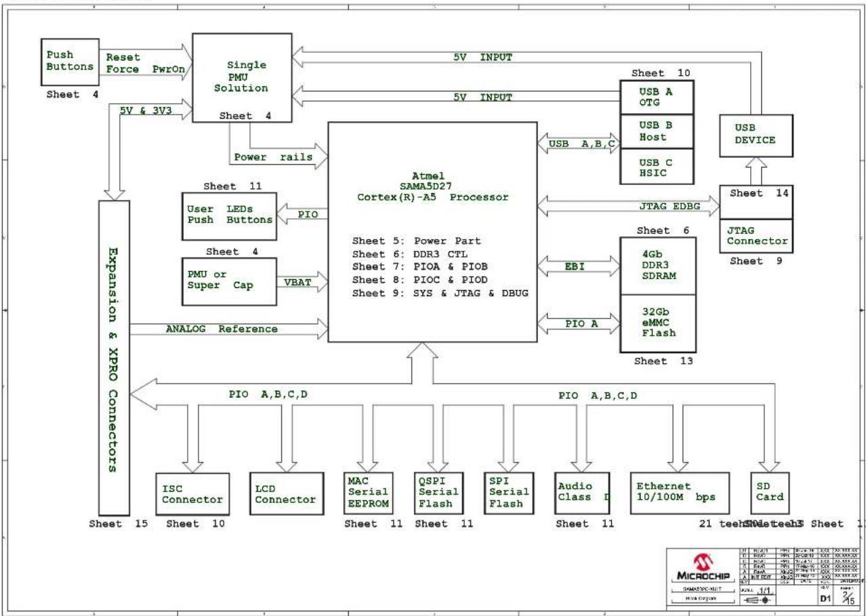
Task: Click the 'USB C HSIC' block
Action: pyautogui.click(x=657, y=166)
